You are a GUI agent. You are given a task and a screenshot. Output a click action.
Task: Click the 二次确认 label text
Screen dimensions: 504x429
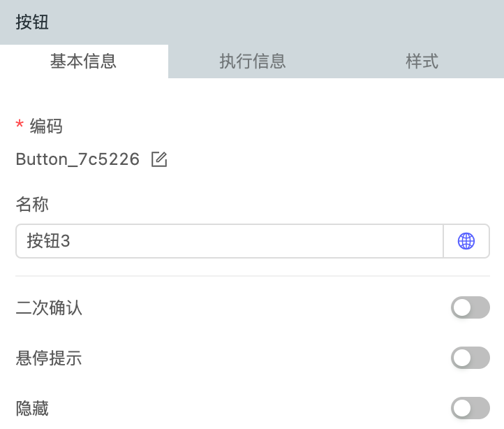point(49,307)
